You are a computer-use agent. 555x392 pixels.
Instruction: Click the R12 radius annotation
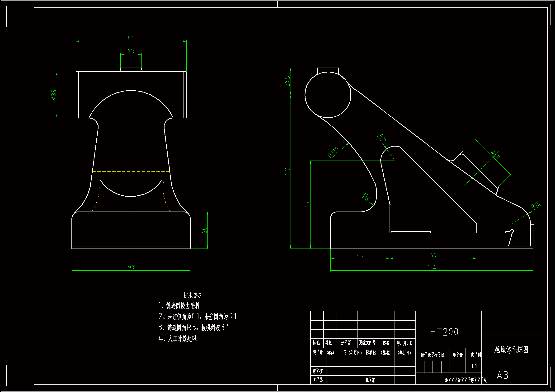coord(366,195)
